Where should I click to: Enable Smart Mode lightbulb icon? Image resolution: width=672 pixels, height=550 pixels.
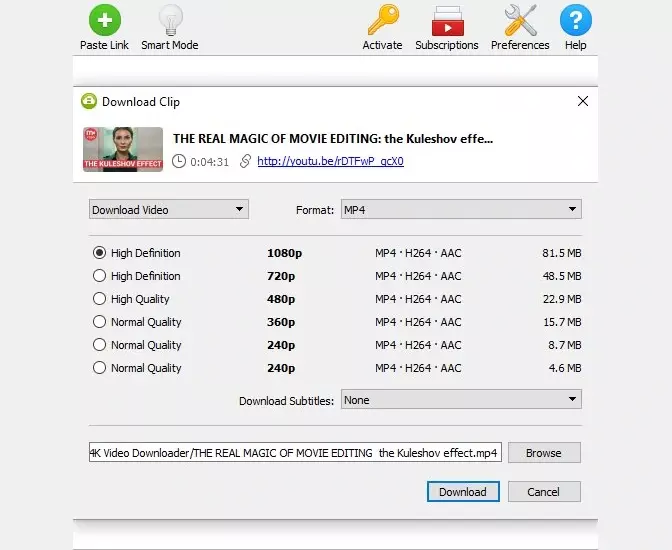click(x=170, y=20)
